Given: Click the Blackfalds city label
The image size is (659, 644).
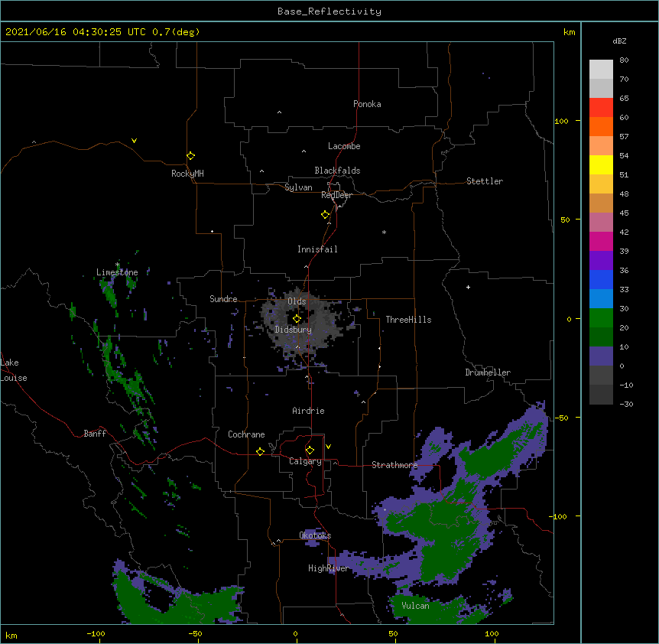Looking at the screenshot, I should coord(337,171).
